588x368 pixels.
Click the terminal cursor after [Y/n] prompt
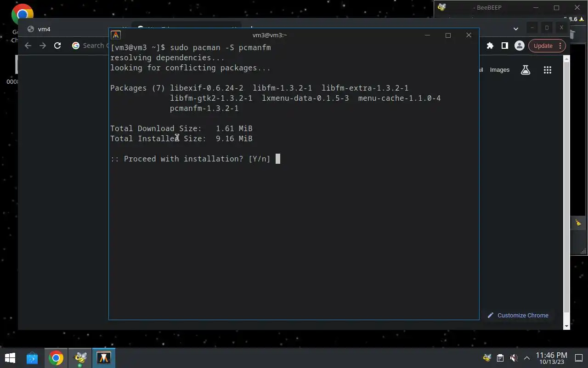[277, 159]
